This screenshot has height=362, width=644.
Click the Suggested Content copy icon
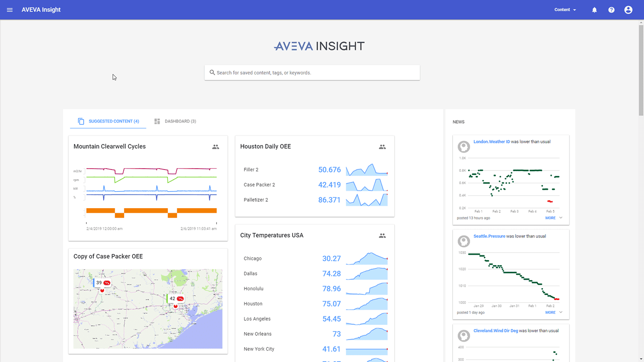coord(81,121)
